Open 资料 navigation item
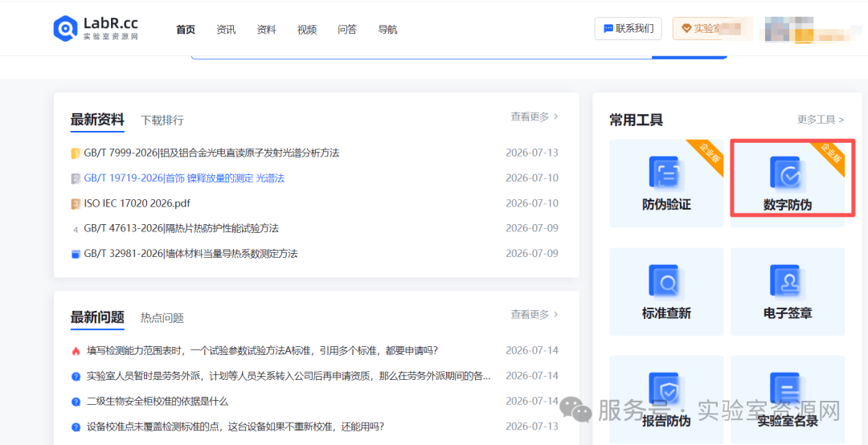Screen dimensions: 868x445 (x=266, y=30)
